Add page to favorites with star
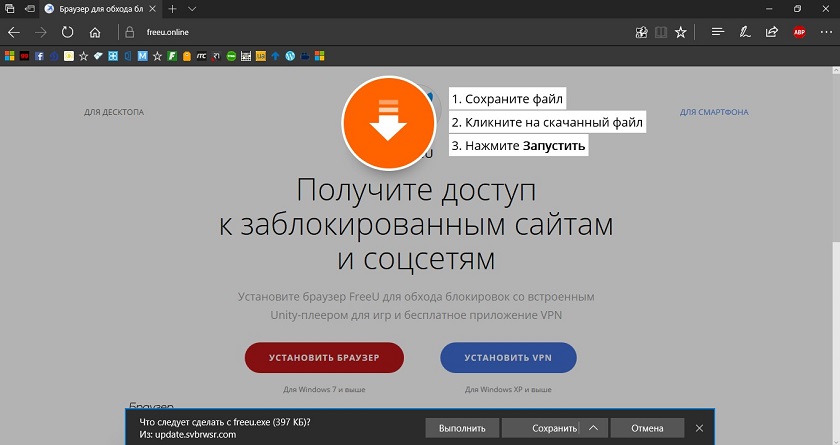Image resolution: width=840 pixels, height=445 pixels. (680, 32)
